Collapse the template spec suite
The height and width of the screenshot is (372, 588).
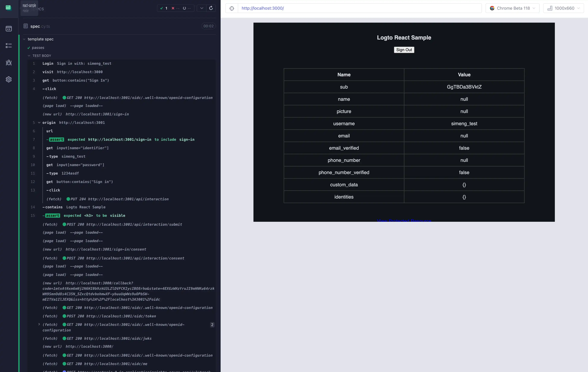pyautogui.click(x=24, y=39)
